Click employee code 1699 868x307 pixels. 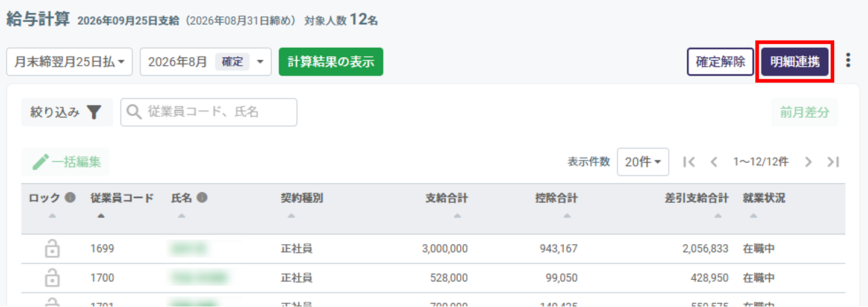pos(102,248)
